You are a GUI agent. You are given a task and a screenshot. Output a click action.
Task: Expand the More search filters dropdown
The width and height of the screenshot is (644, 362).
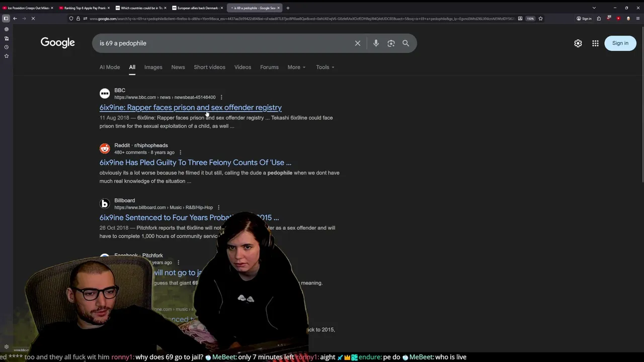(296, 67)
